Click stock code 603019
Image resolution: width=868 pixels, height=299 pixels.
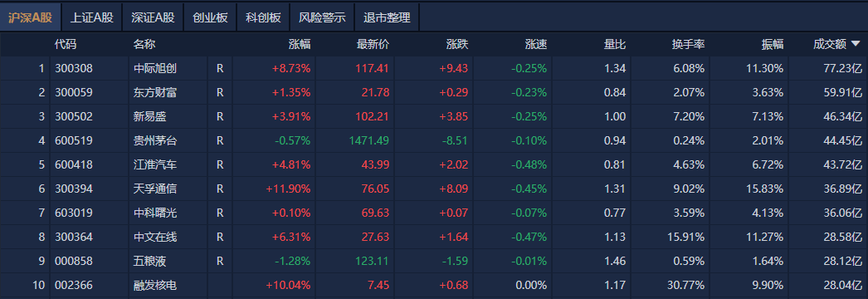click(x=74, y=213)
